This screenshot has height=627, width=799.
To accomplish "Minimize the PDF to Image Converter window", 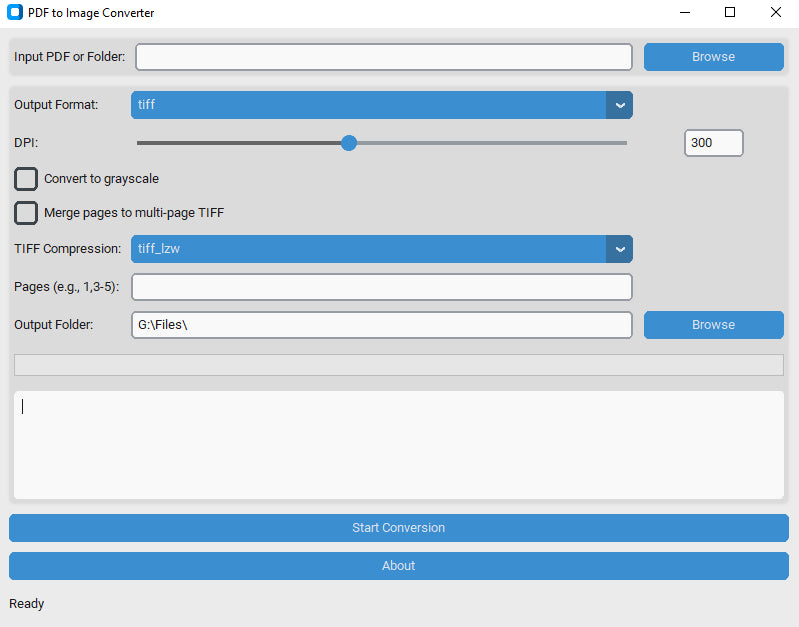I will pyautogui.click(x=685, y=12).
